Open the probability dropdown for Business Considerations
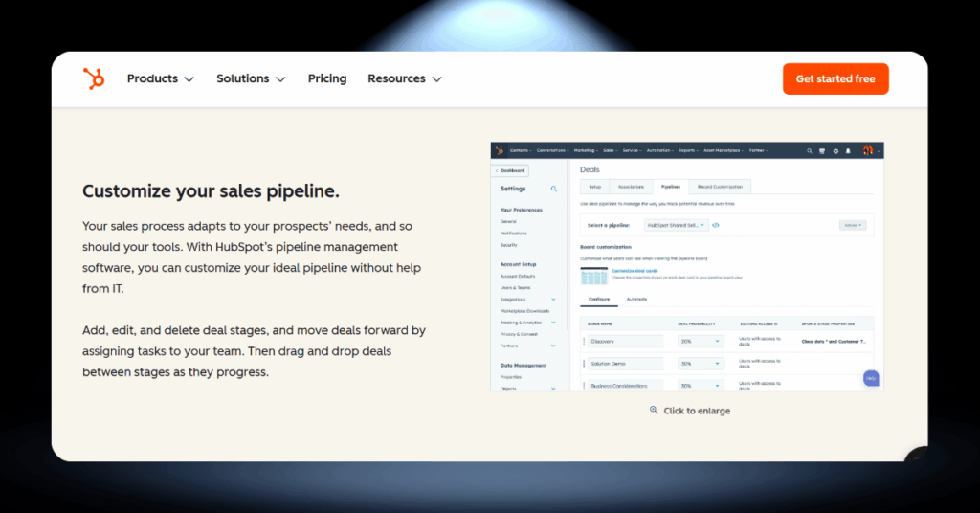Viewport: 980px width, 513px height. 701,386
